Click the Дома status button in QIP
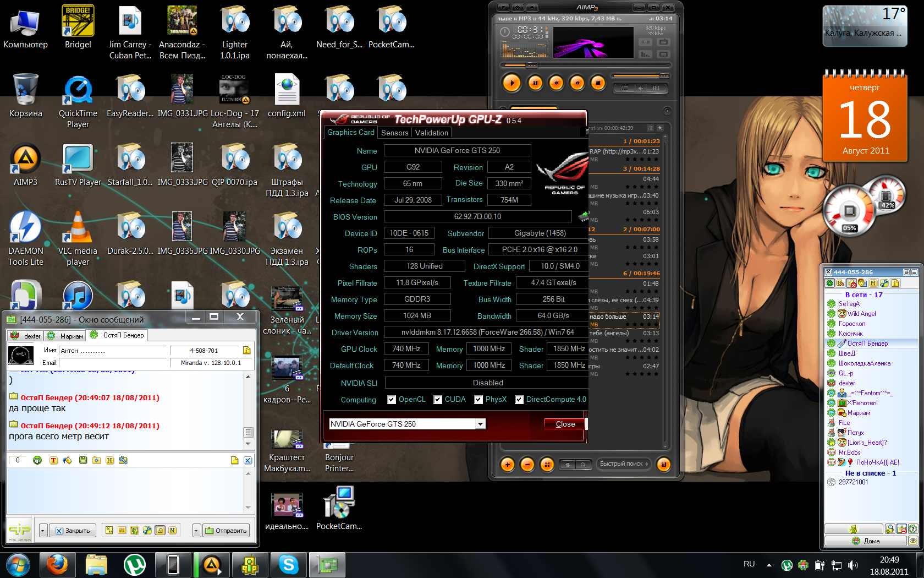 [x=866, y=541]
